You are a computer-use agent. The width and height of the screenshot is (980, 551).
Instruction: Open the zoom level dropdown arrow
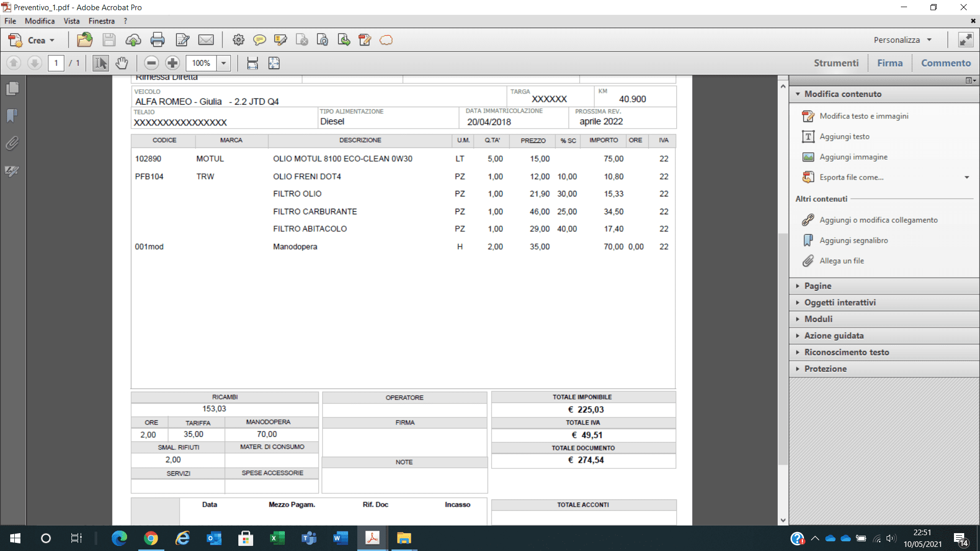point(224,63)
